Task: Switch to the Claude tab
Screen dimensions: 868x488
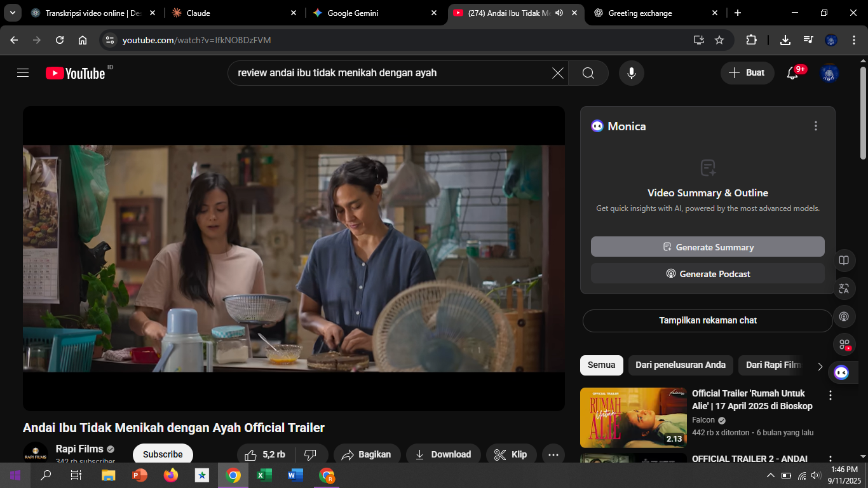Action: pyautogui.click(x=234, y=13)
